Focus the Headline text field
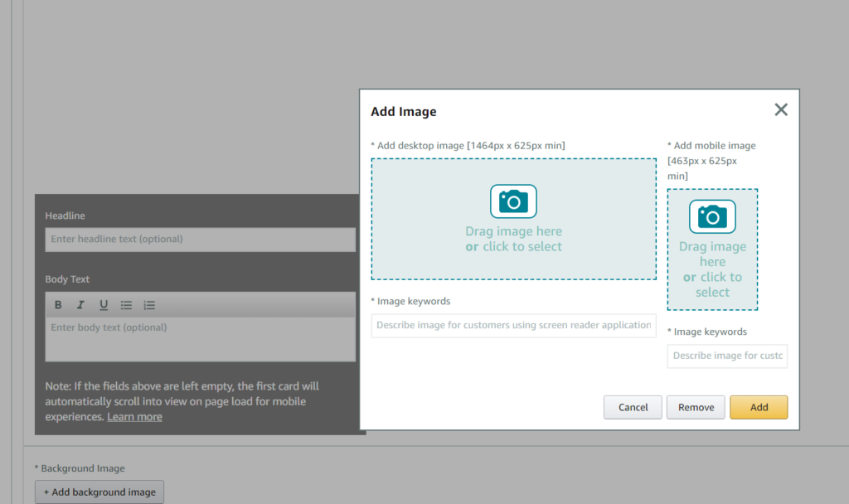The width and height of the screenshot is (849, 504). [x=200, y=240]
